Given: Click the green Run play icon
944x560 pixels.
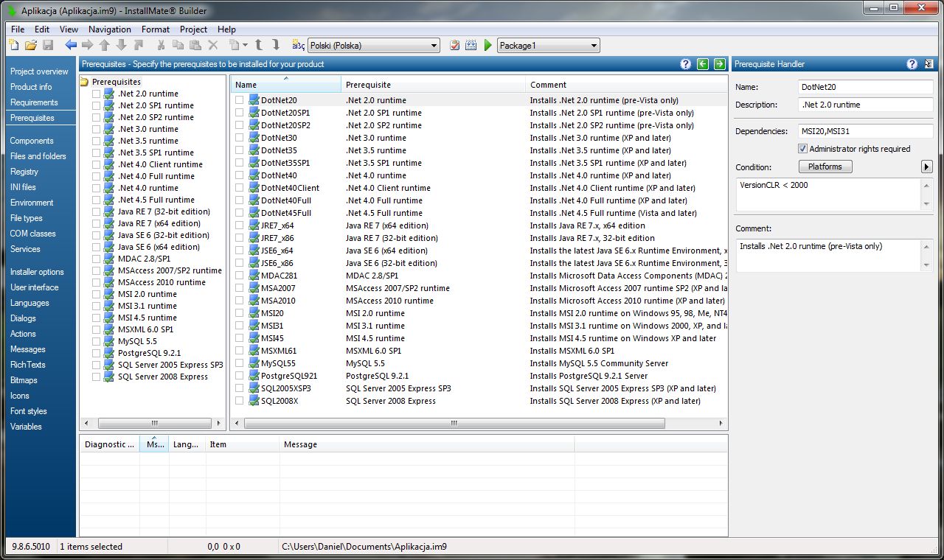Looking at the screenshot, I should [x=487, y=46].
